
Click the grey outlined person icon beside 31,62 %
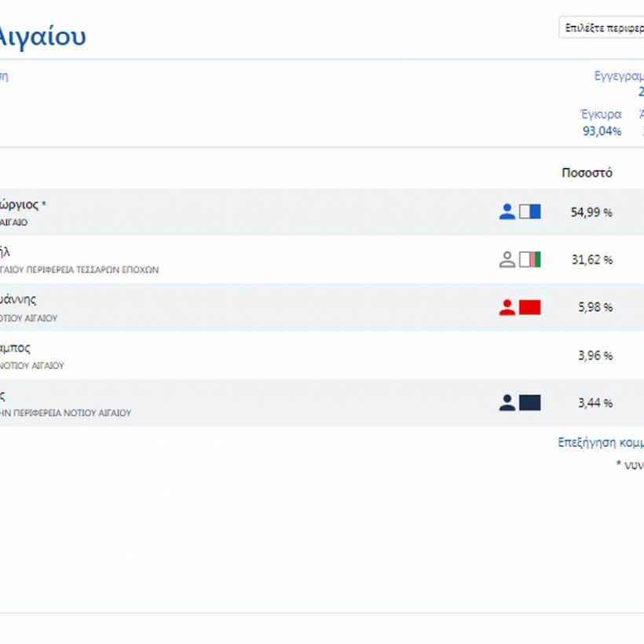click(x=507, y=259)
